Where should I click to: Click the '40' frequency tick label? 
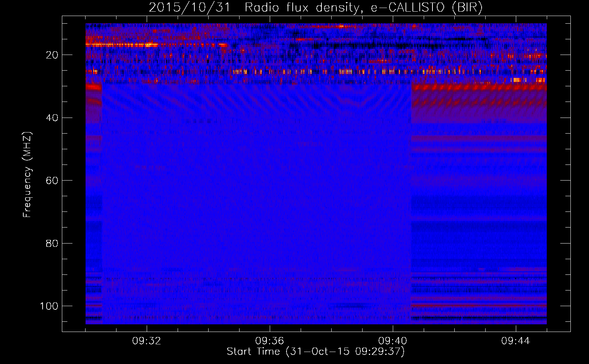[52, 118]
